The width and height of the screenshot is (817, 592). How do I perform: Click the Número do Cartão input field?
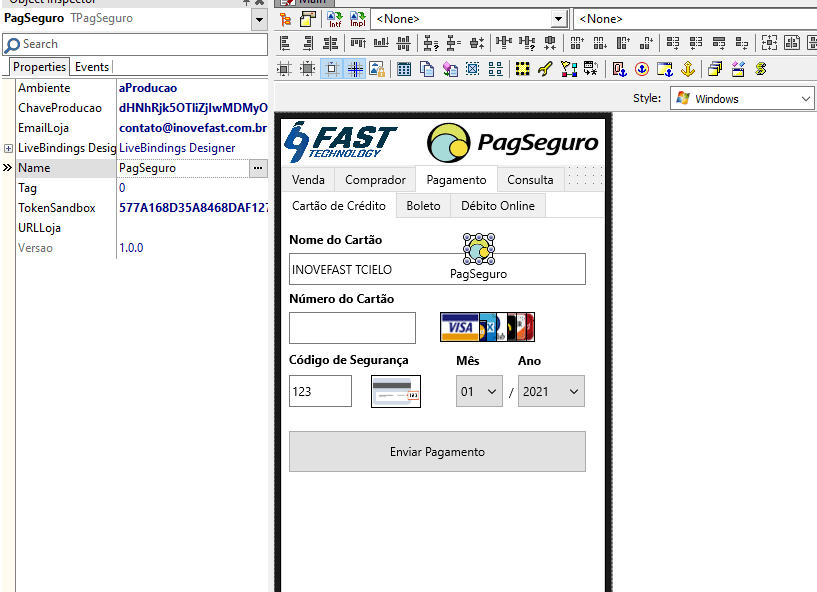point(352,328)
